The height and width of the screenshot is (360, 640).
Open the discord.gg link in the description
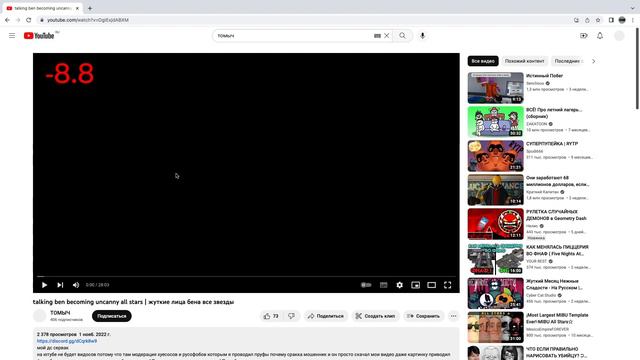tap(67, 341)
